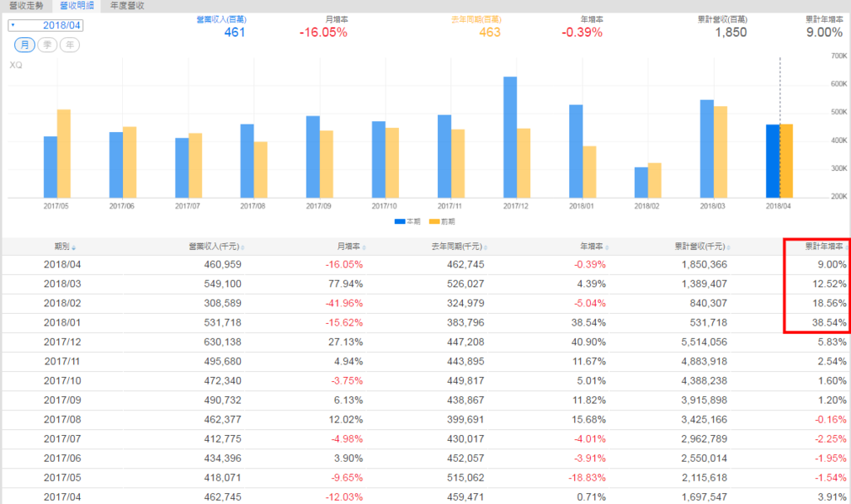851x504 pixels.
Task: Click the highlighted blue bar for 2018/04
Action: pyautogui.click(x=773, y=161)
